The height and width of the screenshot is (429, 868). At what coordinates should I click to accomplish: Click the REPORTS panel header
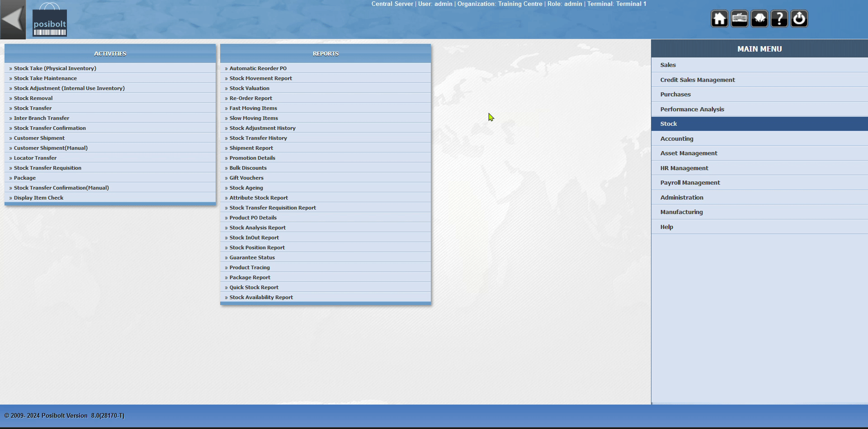pos(325,53)
